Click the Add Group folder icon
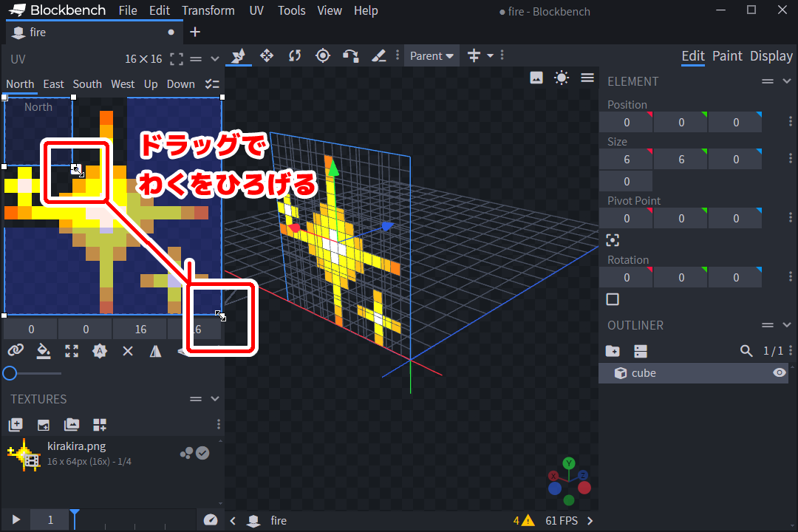Viewport: 798px width, 532px height. tap(613, 351)
